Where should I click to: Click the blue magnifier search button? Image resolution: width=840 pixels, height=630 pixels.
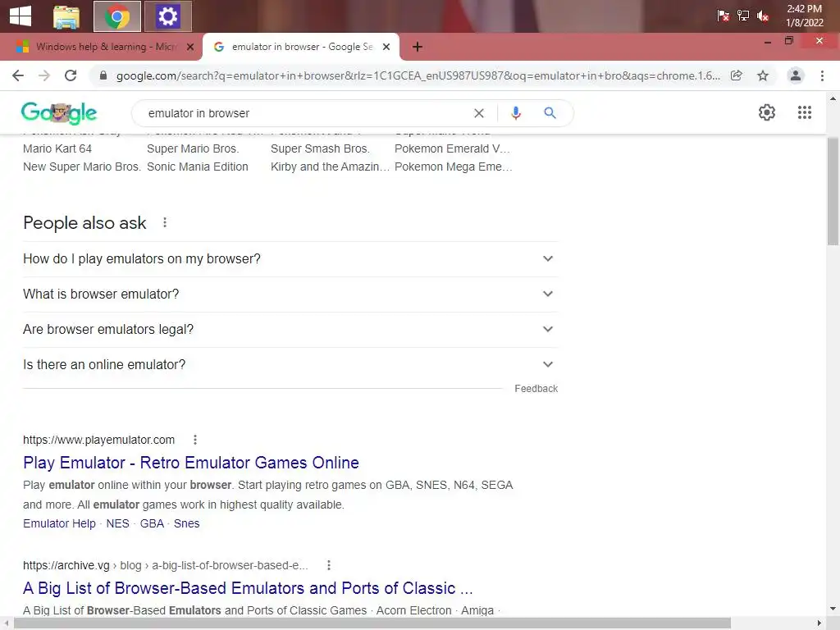[x=550, y=113]
